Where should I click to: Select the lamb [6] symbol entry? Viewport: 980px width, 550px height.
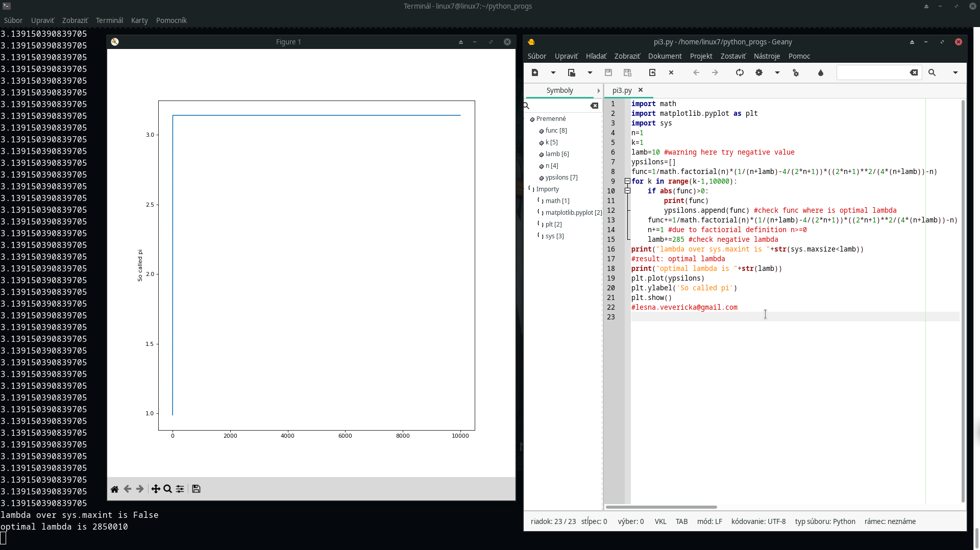coord(556,154)
